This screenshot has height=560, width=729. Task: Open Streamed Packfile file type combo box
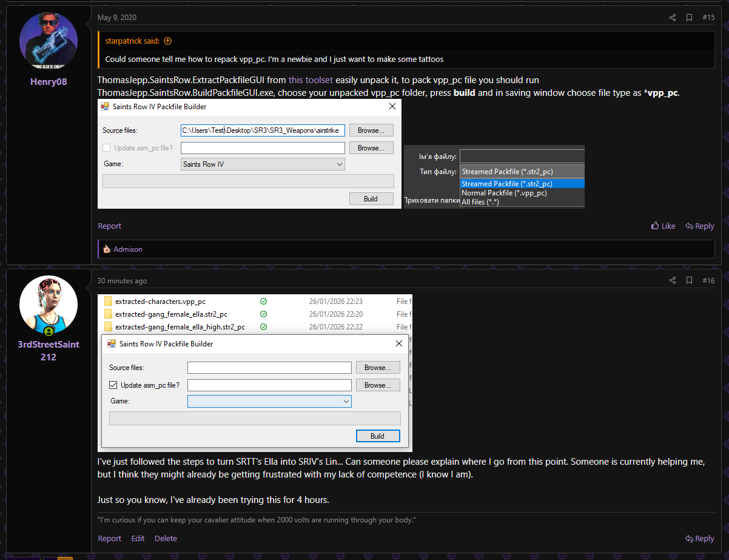(522, 172)
